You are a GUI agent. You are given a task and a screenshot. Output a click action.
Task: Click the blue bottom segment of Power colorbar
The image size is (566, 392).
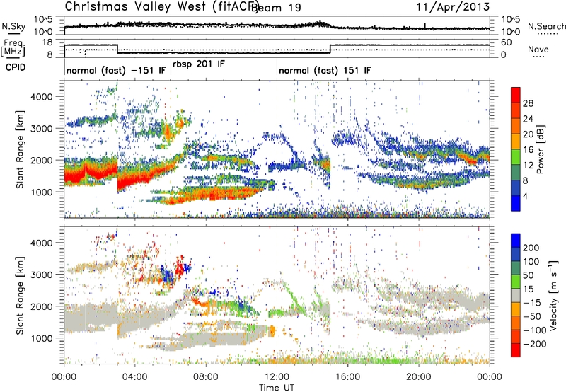point(516,203)
